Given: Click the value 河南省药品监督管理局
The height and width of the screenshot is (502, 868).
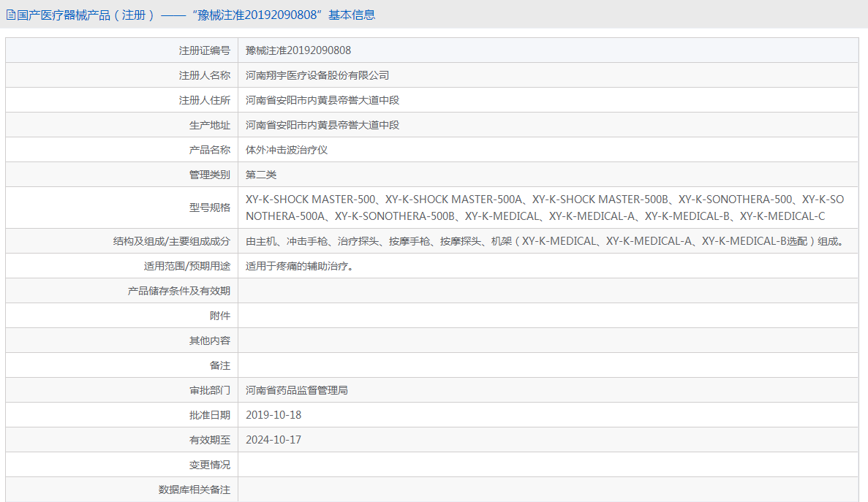Looking at the screenshot, I should click(297, 390).
